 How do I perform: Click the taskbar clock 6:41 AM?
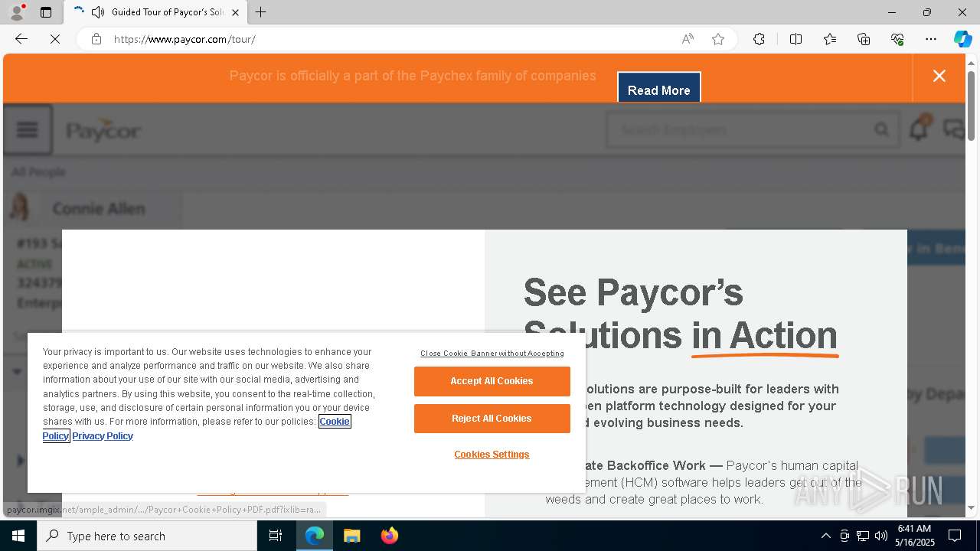pos(914,536)
